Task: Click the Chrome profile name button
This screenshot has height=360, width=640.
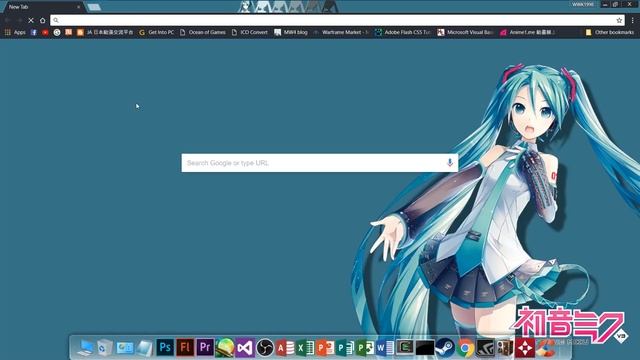Action: [583, 4]
